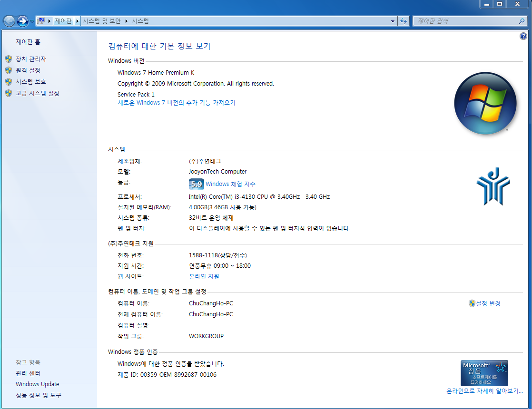Click the JooyonTech manufacturer logo

493,186
